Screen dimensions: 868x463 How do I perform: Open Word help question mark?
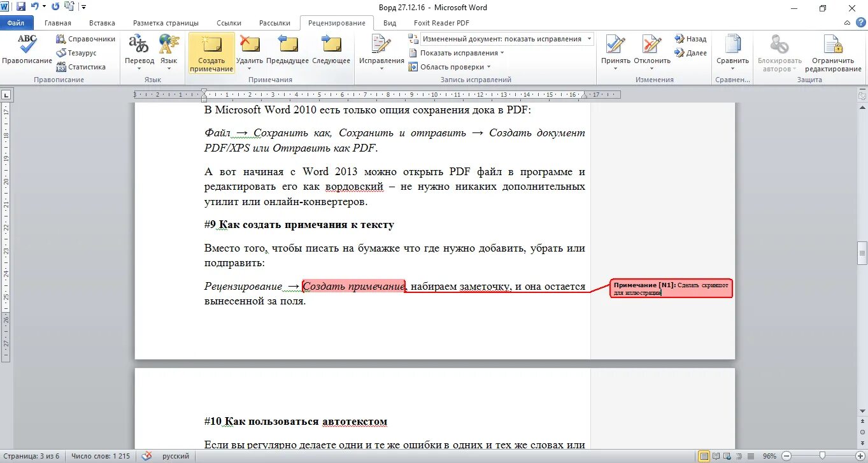860,22
